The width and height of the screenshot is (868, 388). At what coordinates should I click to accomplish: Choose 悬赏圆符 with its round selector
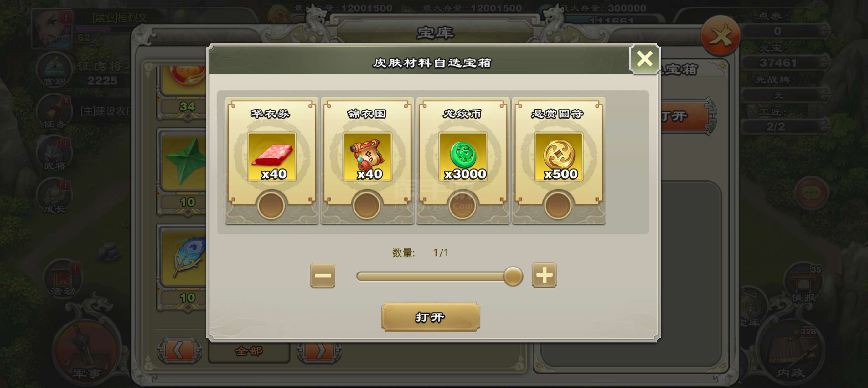[558, 205]
